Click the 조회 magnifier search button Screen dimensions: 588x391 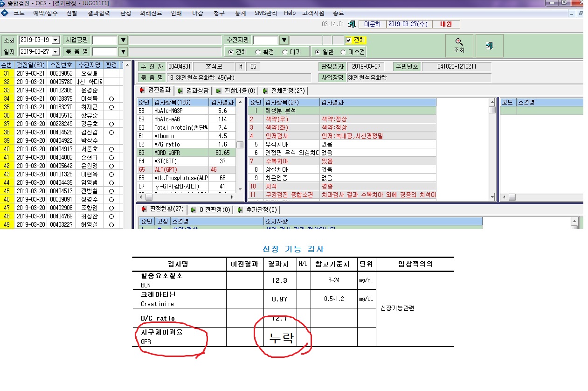pos(459,45)
